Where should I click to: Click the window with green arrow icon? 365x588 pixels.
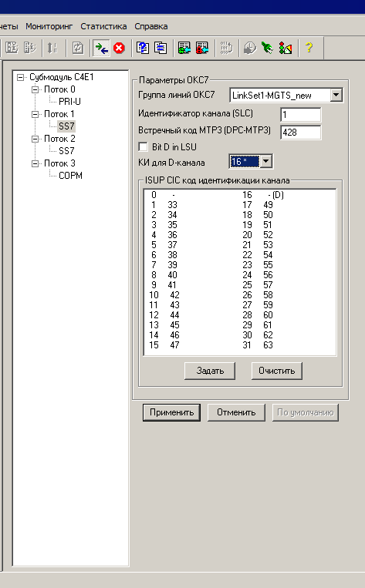pyautogui.click(x=184, y=48)
